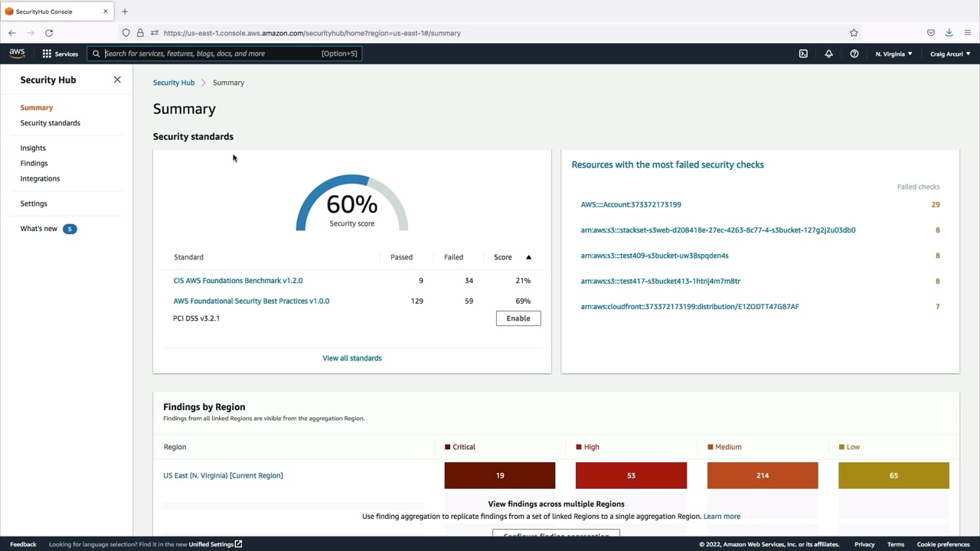Open US East (N. Virginia) region findings
This screenshot has width=980, height=551.
tap(223, 475)
